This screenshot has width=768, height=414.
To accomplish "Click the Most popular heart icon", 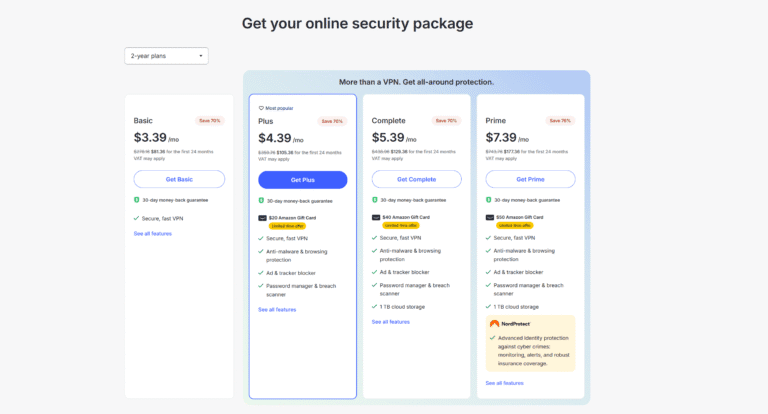I will [261, 108].
